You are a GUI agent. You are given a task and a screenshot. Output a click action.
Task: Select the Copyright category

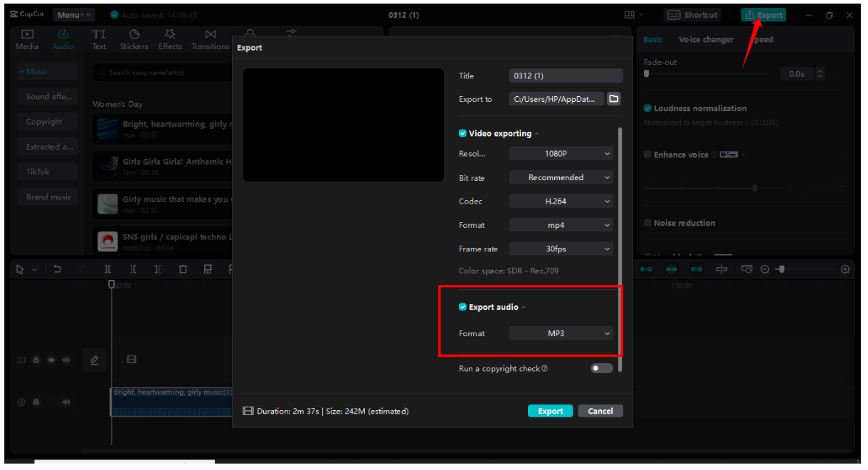(x=48, y=122)
